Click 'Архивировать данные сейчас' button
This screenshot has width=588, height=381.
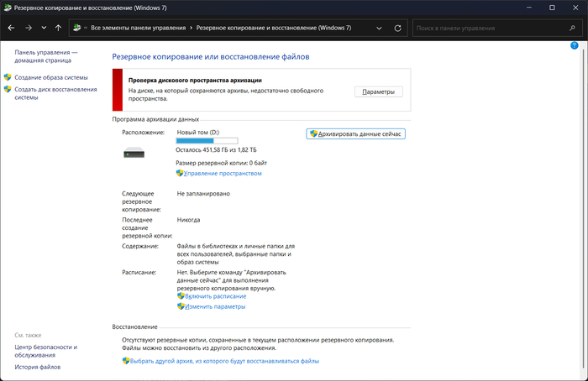point(355,133)
